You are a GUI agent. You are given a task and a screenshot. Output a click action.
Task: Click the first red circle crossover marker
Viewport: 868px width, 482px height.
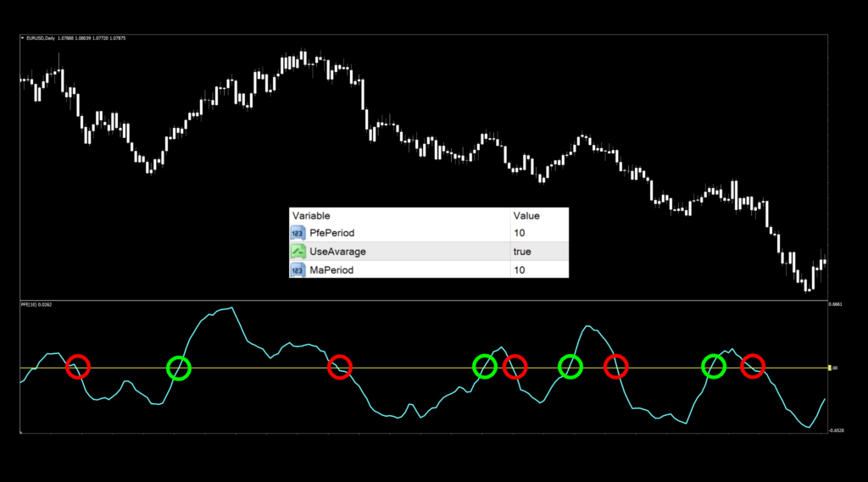78,367
